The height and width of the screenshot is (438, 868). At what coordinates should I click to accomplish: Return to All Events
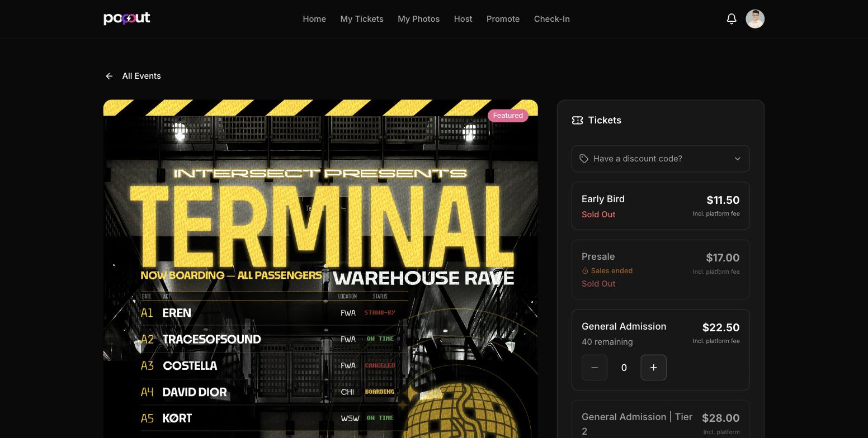[141, 76]
